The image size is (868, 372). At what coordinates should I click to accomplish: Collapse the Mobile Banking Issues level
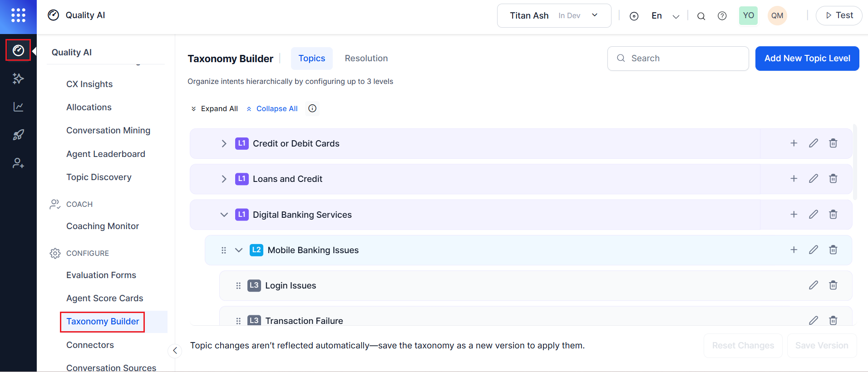coord(239,250)
